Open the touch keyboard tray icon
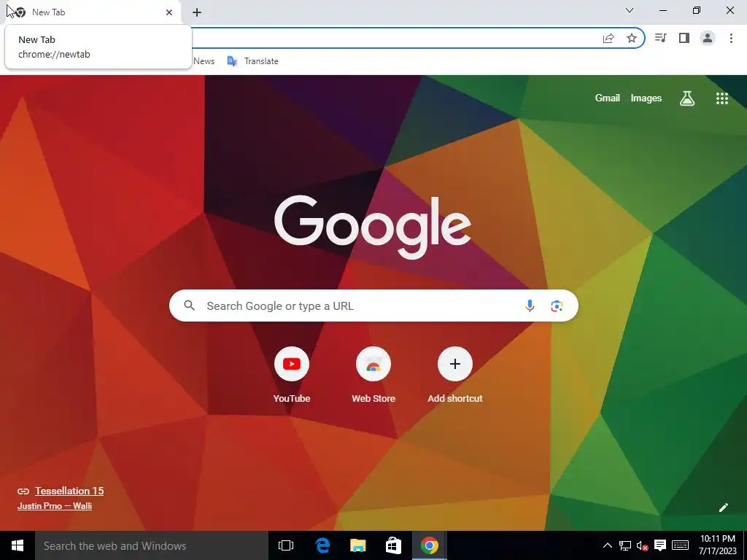The height and width of the screenshot is (560, 747). coord(680,545)
